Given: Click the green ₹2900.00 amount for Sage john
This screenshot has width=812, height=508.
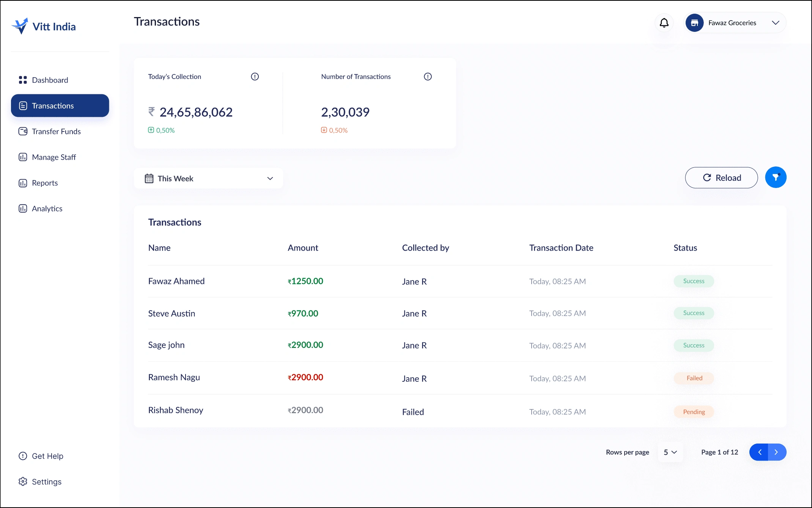Looking at the screenshot, I should coord(305,345).
